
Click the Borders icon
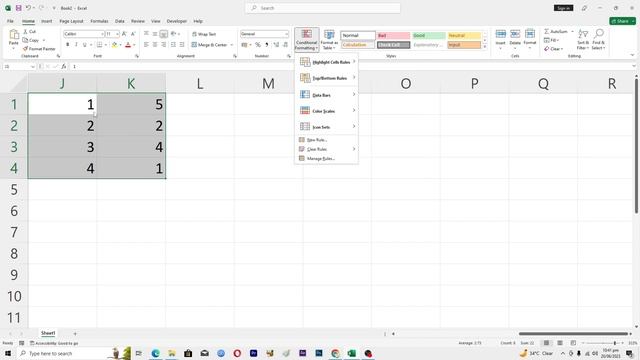(x=99, y=44)
